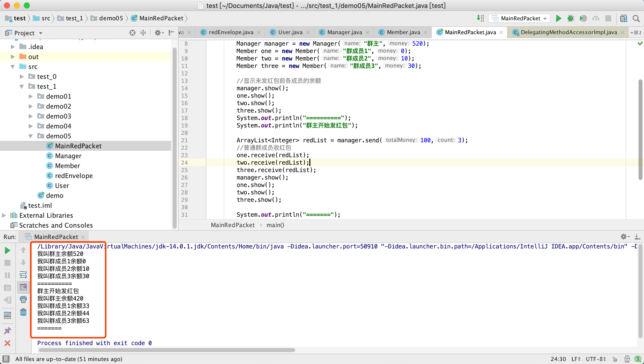Click the green inspection checkmark indicator
644x364 pixels.
coord(640,43)
